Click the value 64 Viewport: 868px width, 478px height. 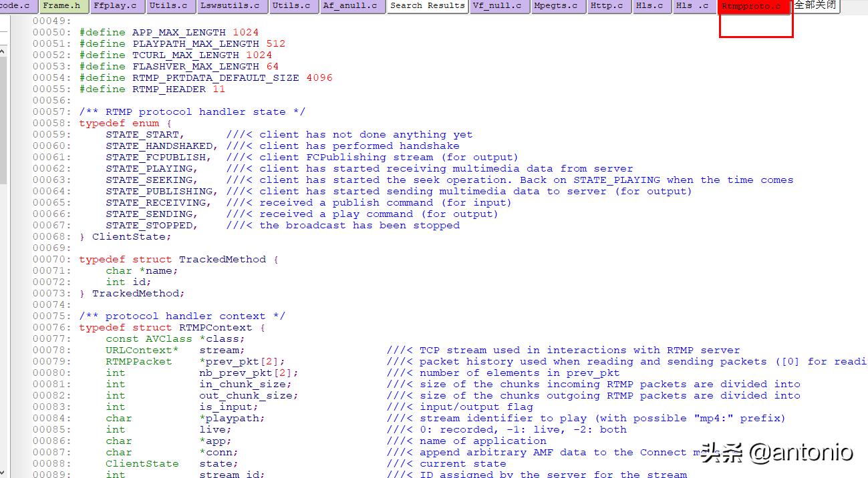(x=273, y=66)
